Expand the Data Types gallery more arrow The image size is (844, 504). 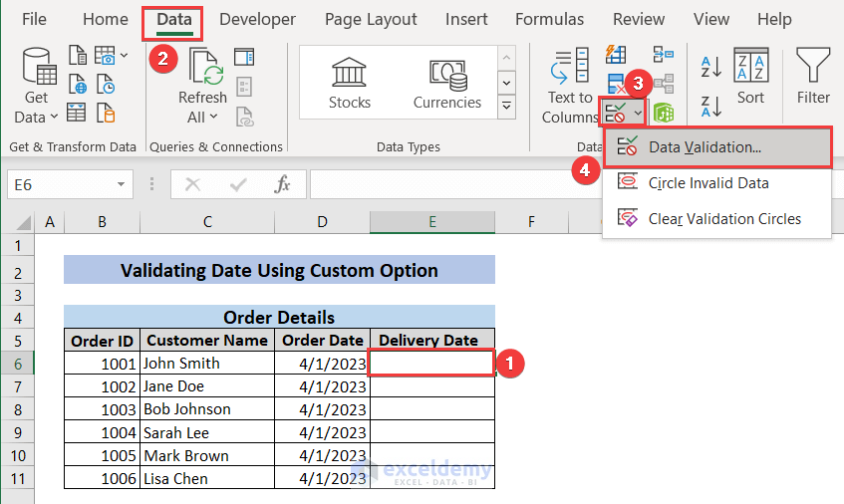point(507,106)
